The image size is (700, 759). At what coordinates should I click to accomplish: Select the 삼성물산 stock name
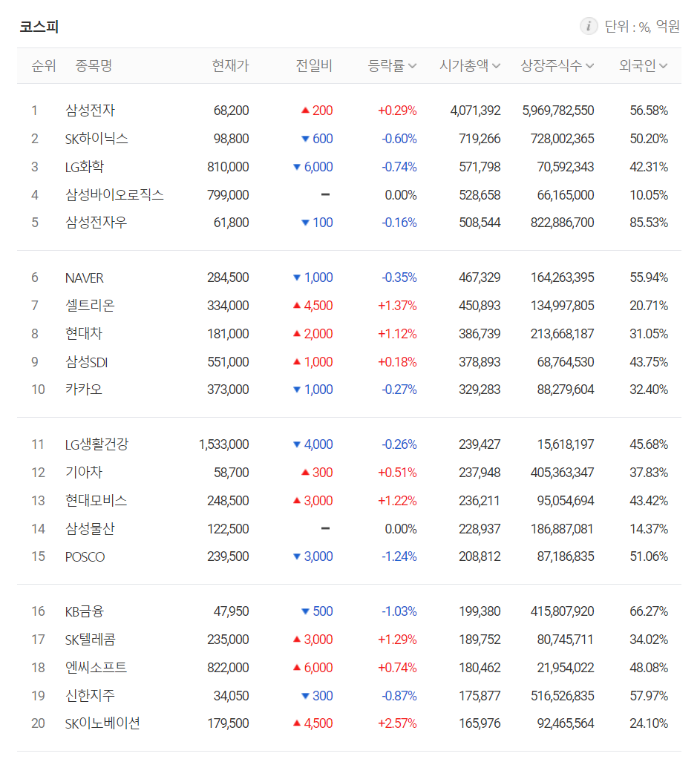[90, 529]
